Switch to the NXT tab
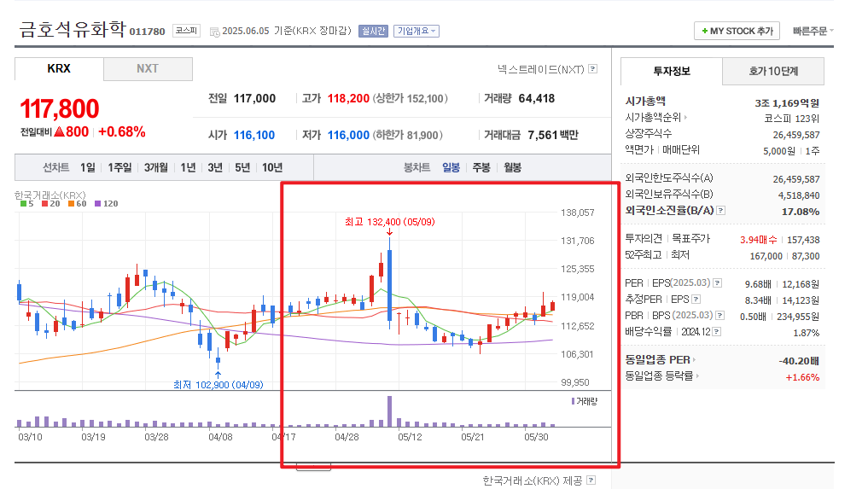The height and width of the screenshot is (489, 868). 148,68
